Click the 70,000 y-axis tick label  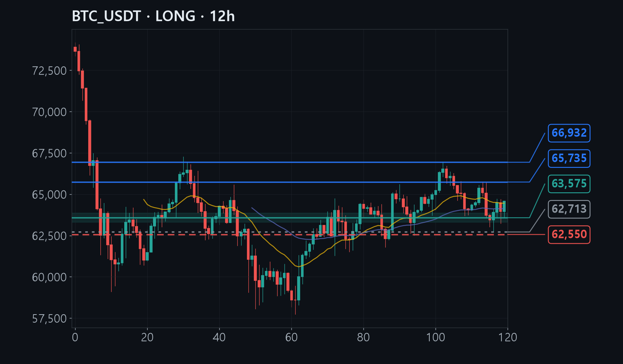point(49,112)
